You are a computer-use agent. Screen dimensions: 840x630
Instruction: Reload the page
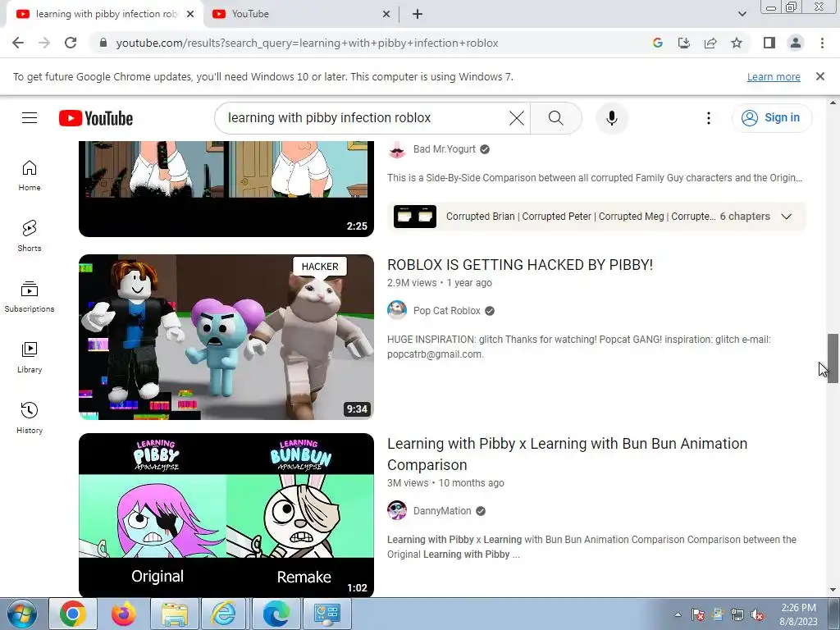(x=71, y=43)
